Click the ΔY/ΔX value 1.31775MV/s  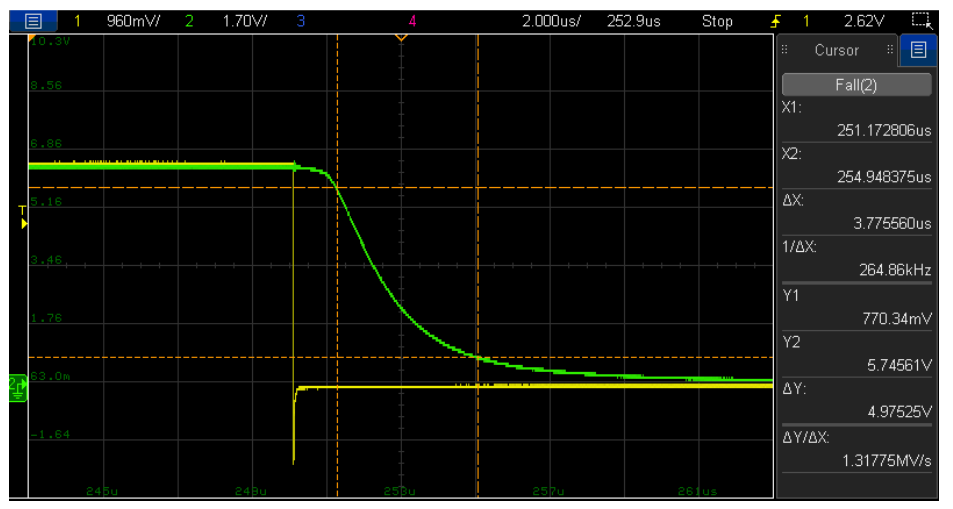[x=886, y=460]
